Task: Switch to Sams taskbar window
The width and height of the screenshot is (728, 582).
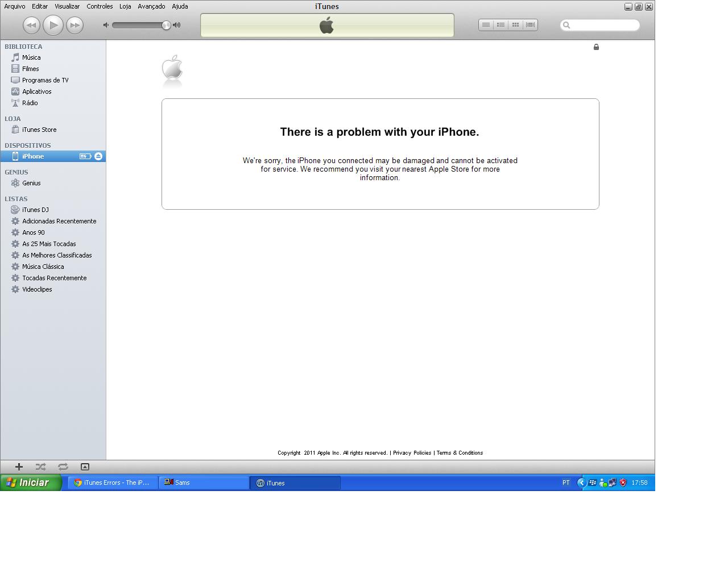Action: click(x=204, y=483)
